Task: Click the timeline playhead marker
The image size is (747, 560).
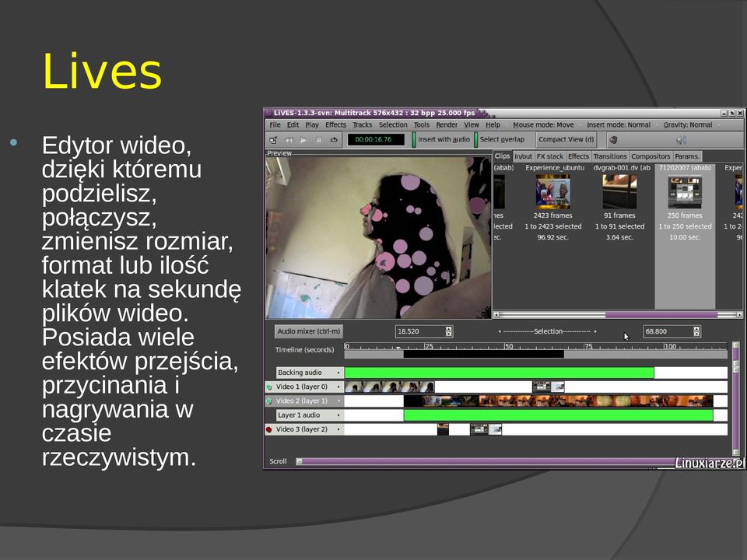Action: coord(398,348)
